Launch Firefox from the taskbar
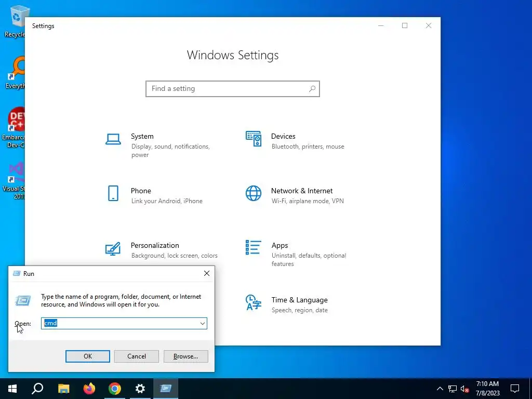The image size is (532, 399). point(89,389)
